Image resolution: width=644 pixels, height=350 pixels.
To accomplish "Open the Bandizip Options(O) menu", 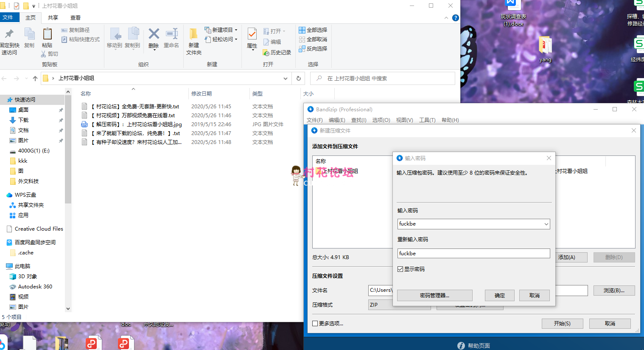I will 381,120.
